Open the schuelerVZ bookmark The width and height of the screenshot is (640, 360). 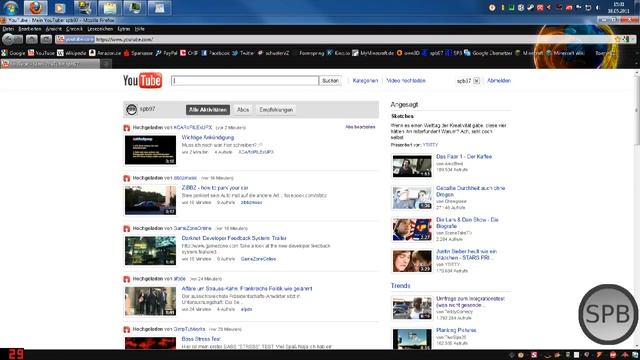click(273, 53)
